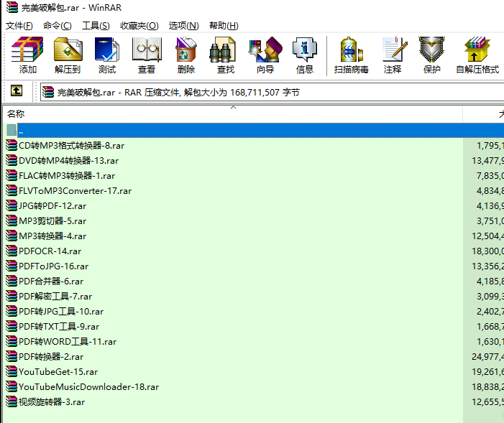Click size value 24,977 of PDF转换器 row
Screen dimensions: 504x423
pos(487,357)
